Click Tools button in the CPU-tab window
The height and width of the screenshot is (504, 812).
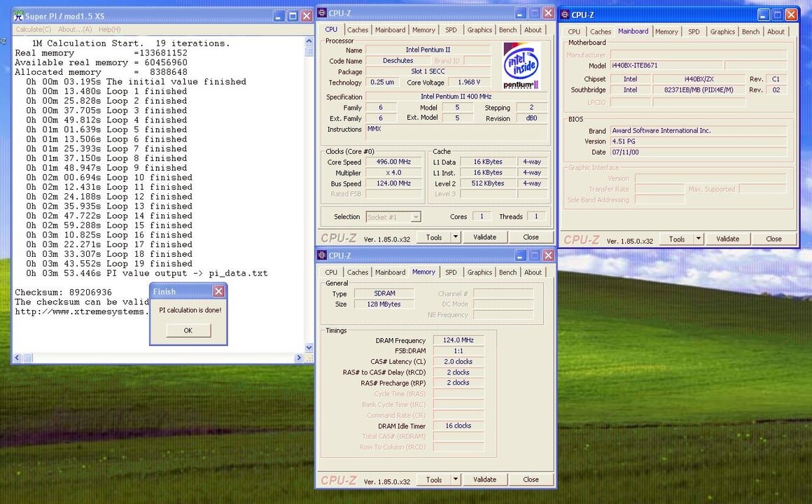434,237
